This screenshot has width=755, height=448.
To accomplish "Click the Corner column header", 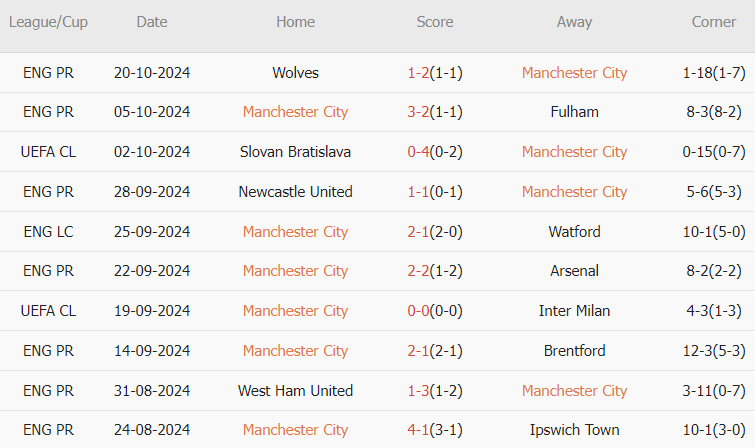I will (x=714, y=22).
